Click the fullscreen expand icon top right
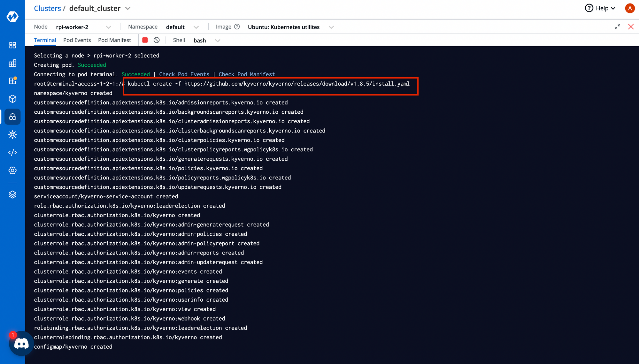Image resolution: width=639 pixels, height=364 pixels. point(618,27)
